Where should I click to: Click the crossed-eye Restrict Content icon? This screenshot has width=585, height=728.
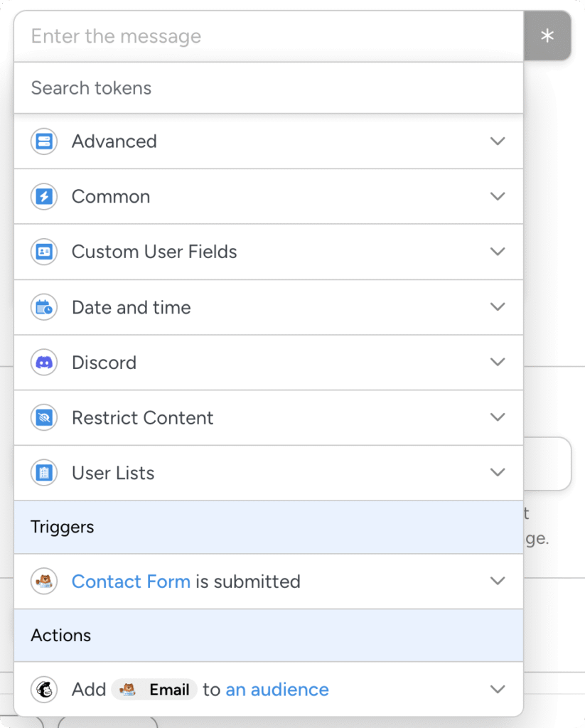point(43,417)
